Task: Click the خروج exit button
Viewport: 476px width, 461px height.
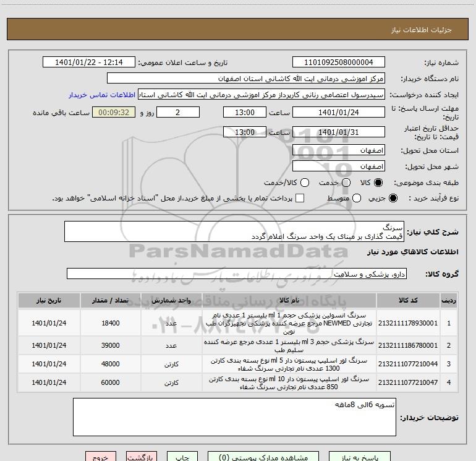Action: (101, 456)
